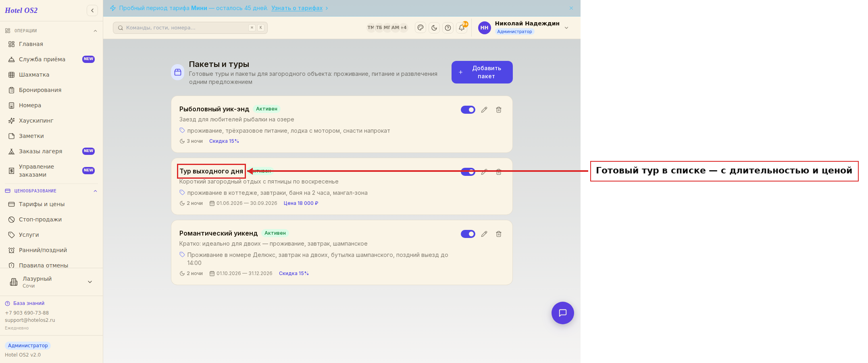Click the Пакеты и туры page icon
This screenshot has width=868, height=363.
pos(178,72)
